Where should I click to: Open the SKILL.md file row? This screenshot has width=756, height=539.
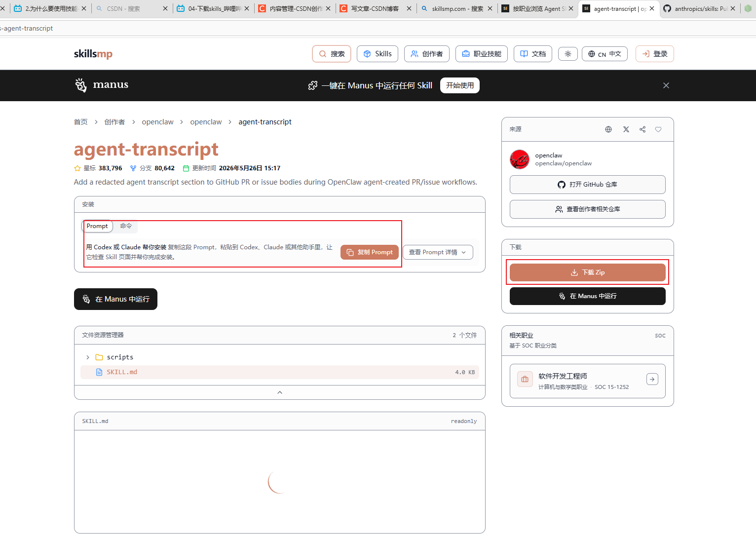coord(280,372)
